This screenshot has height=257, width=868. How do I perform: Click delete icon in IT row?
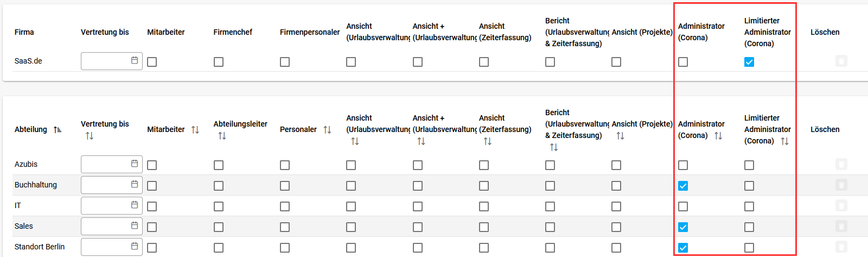pyautogui.click(x=841, y=205)
